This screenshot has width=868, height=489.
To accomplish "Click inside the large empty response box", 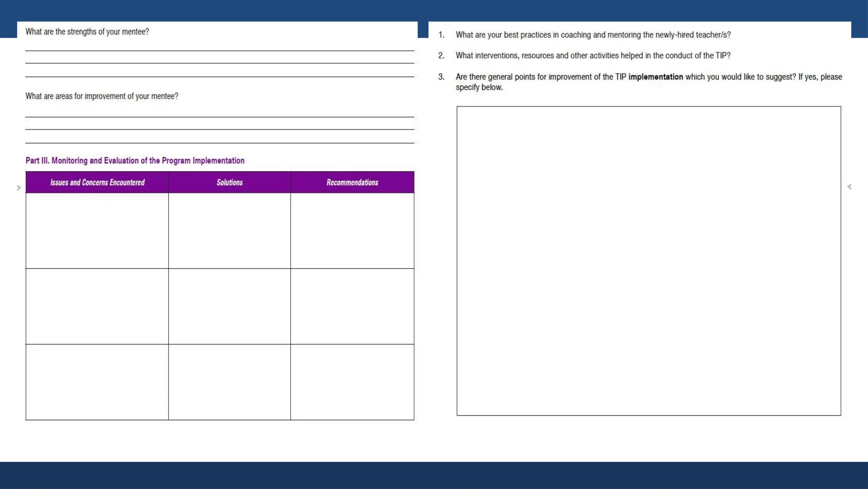I will [648, 260].
